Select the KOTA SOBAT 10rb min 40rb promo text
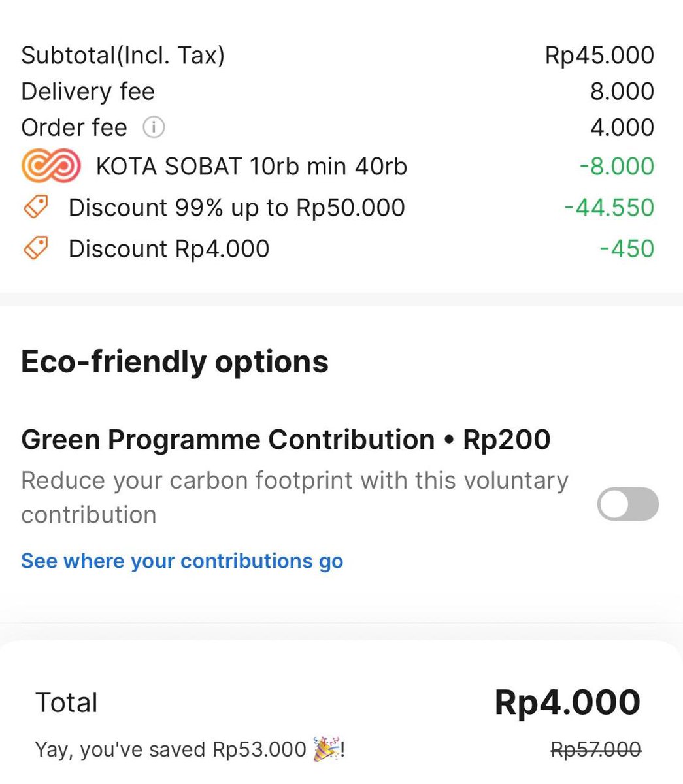683x784 pixels. click(x=251, y=167)
